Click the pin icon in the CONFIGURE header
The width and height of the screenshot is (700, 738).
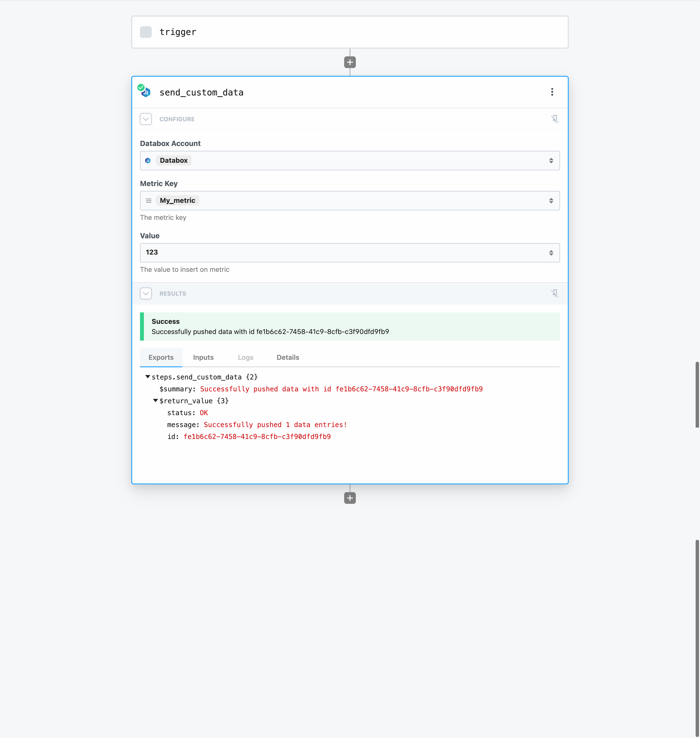(x=555, y=119)
